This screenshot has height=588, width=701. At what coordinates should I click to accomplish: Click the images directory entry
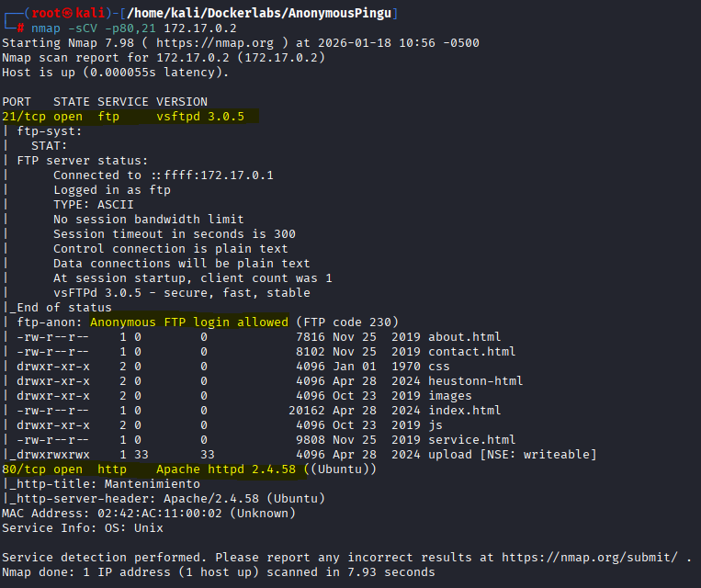[x=449, y=396]
